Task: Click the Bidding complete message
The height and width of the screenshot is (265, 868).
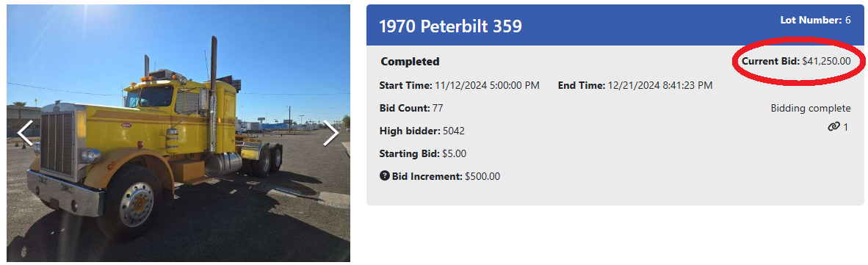Action: 811,109
